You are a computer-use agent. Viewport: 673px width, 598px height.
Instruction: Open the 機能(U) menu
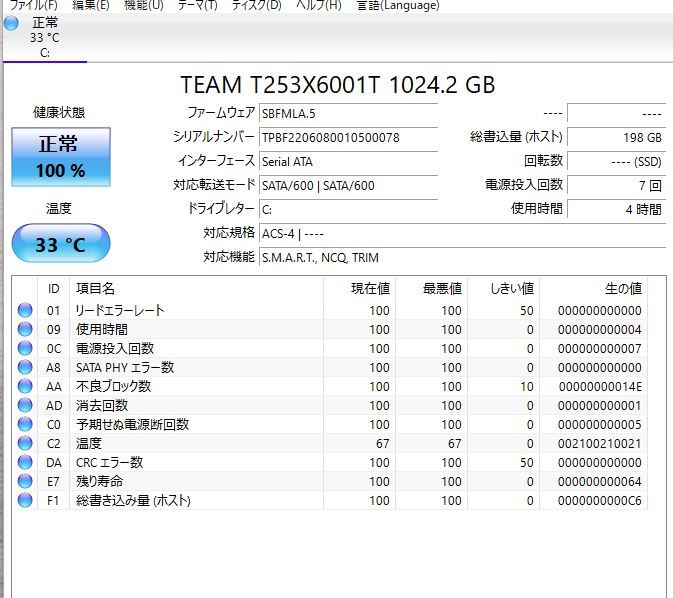tap(144, 5)
